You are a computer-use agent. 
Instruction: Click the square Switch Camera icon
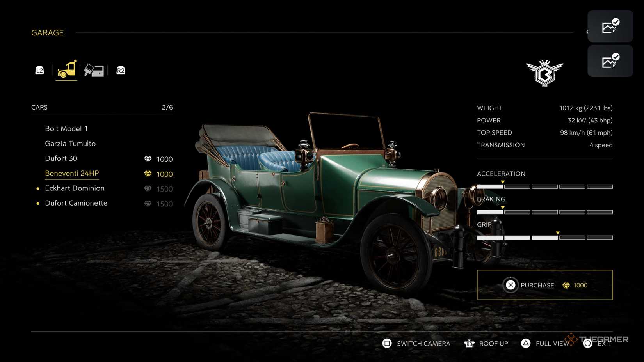pyautogui.click(x=387, y=343)
